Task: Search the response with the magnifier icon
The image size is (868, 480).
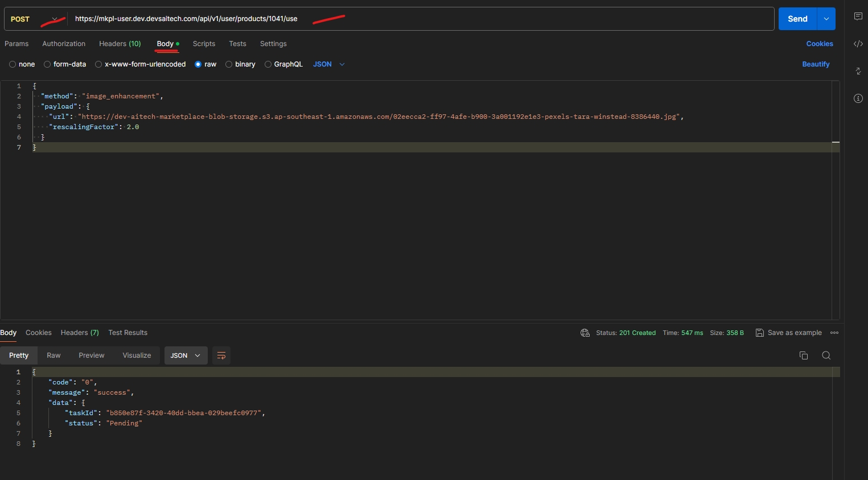Action: (x=826, y=355)
